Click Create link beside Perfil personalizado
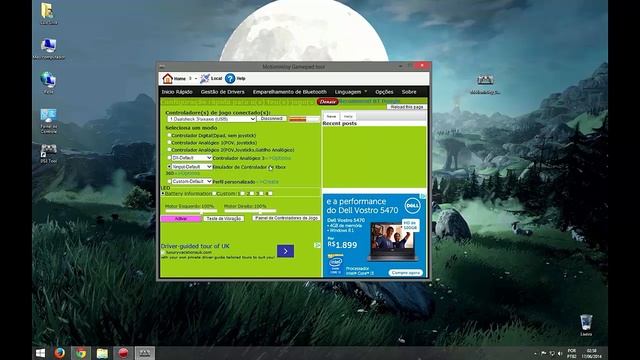Image resolution: width=640 pixels, height=360 pixels. [270, 182]
